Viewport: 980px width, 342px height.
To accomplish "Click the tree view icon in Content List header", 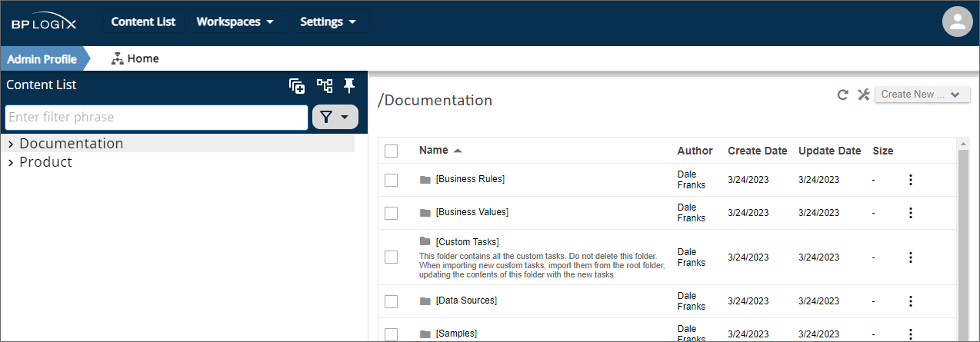I will [x=324, y=85].
